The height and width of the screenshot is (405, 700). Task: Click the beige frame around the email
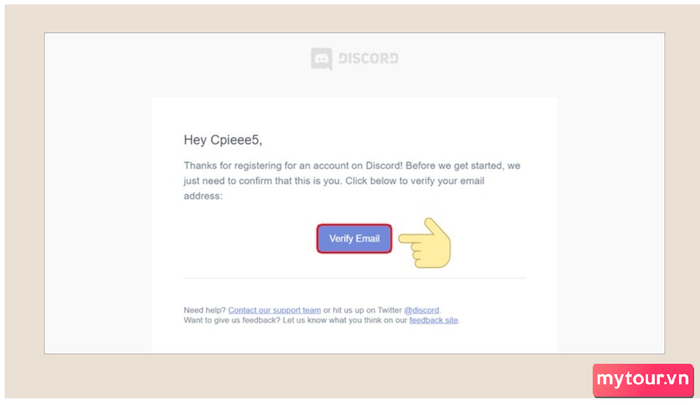click(x=22, y=200)
